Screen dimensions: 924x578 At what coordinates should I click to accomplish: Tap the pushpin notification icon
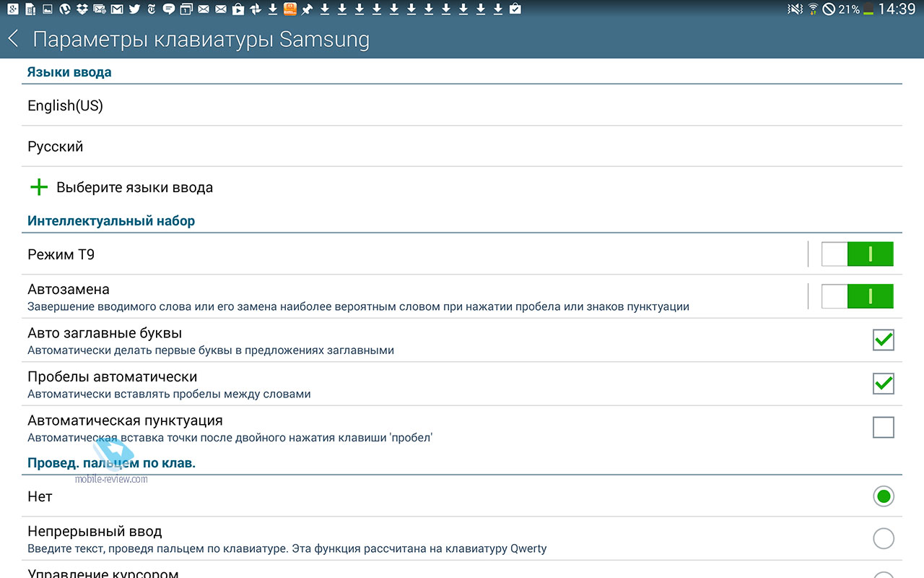pyautogui.click(x=307, y=9)
